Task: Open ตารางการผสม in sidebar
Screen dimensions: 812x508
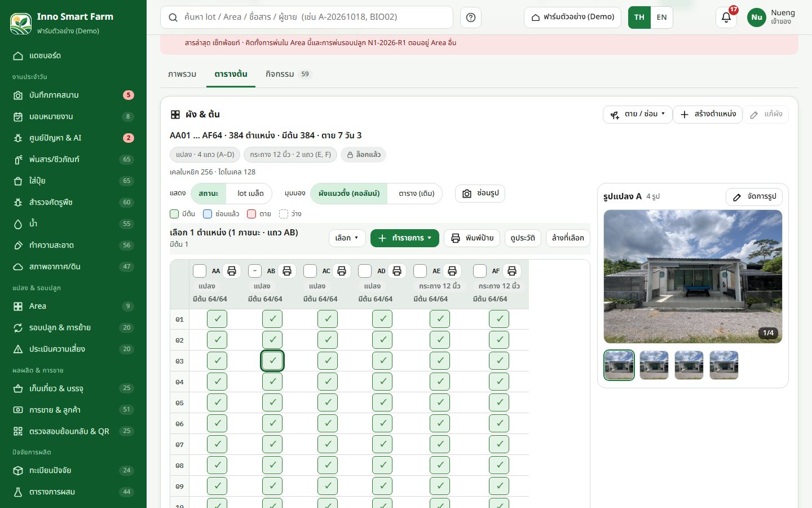Action: (x=73, y=492)
